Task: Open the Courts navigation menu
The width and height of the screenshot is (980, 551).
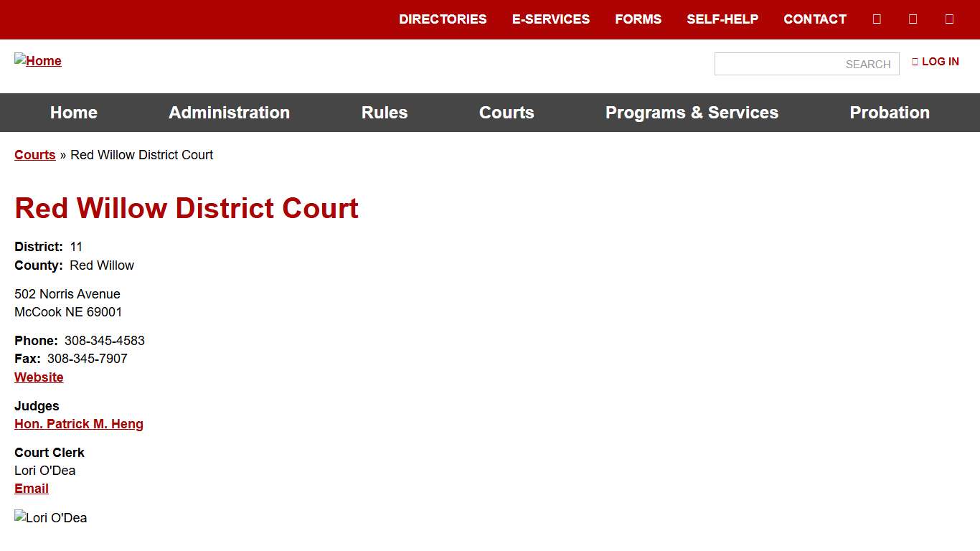Action: pyautogui.click(x=507, y=113)
